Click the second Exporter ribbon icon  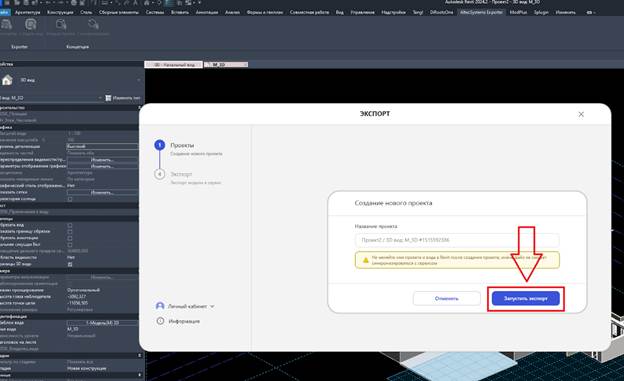(x=31, y=25)
